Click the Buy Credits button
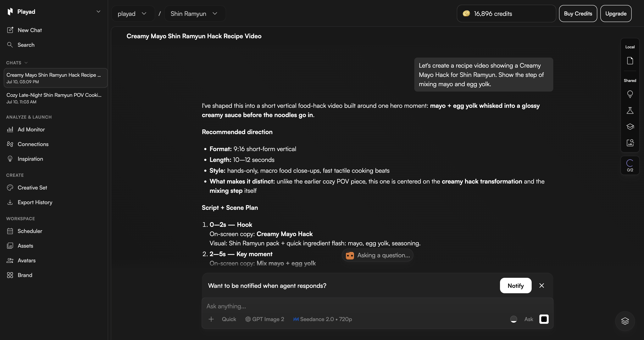The height and width of the screenshot is (340, 644). [x=578, y=14]
